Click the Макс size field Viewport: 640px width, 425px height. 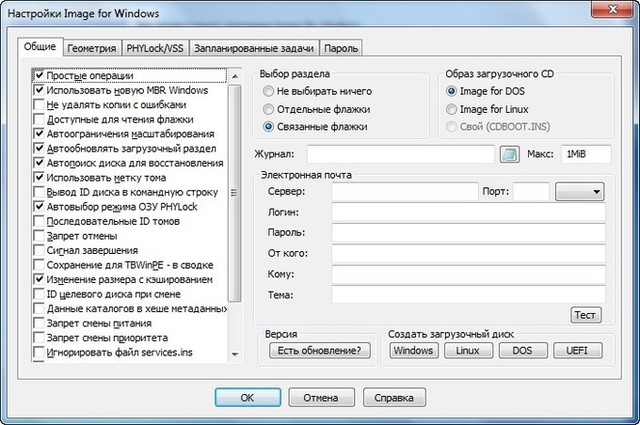[586, 154]
